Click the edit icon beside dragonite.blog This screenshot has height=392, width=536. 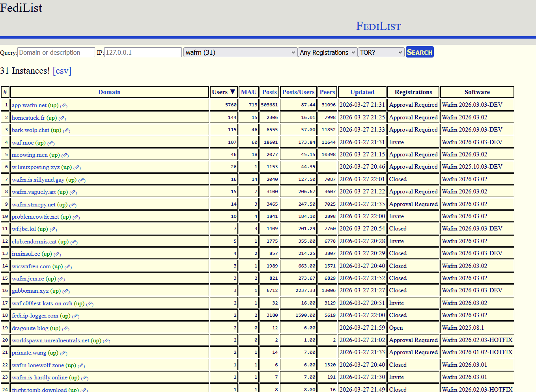[66, 329]
